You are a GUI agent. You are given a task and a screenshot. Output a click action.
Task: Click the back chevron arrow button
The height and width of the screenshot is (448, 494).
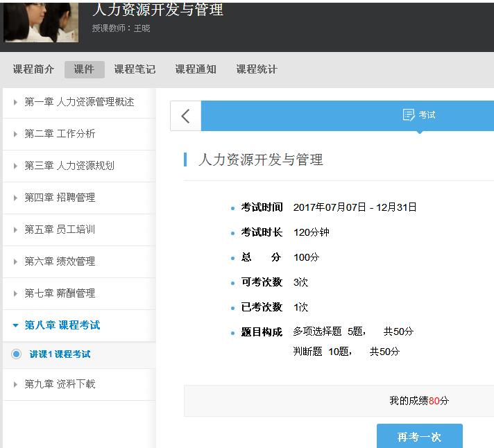click(185, 116)
